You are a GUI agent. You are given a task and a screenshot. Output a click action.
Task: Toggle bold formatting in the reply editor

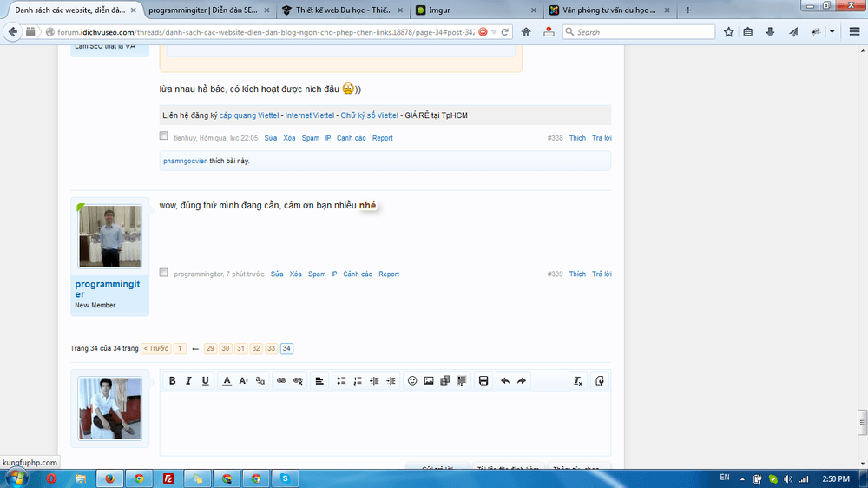(x=172, y=380)
